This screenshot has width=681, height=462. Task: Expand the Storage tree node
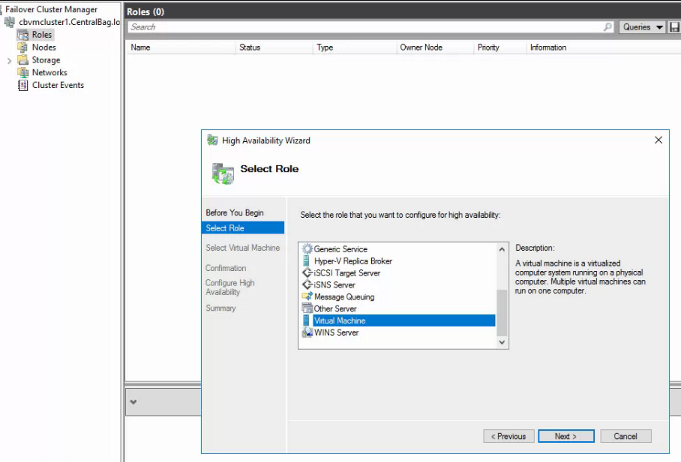[x=9, y=60]
